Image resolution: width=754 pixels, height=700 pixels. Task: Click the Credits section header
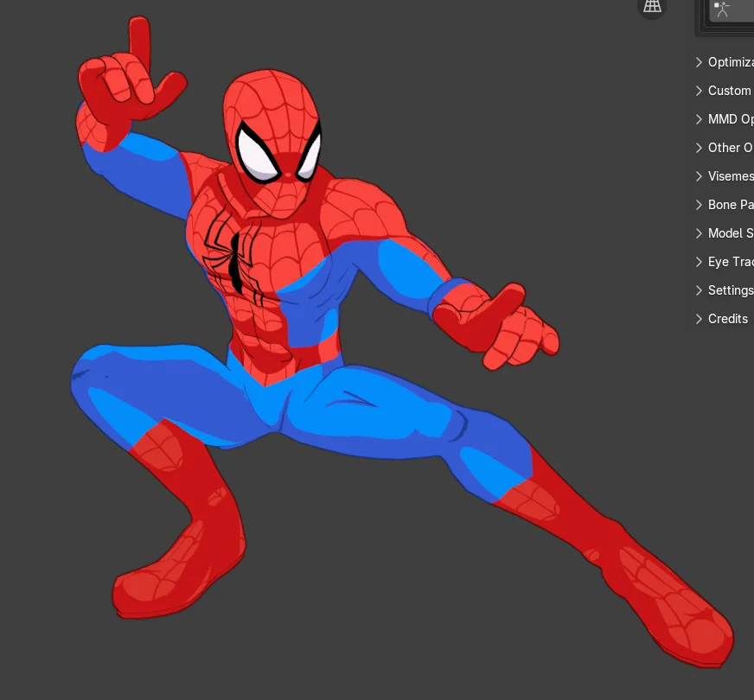tap(726, 319)
